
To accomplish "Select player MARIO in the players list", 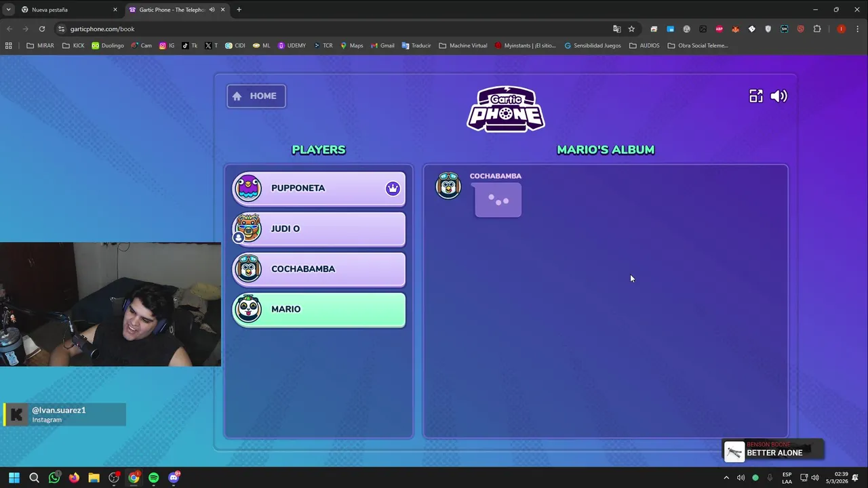I will (319, 310).
